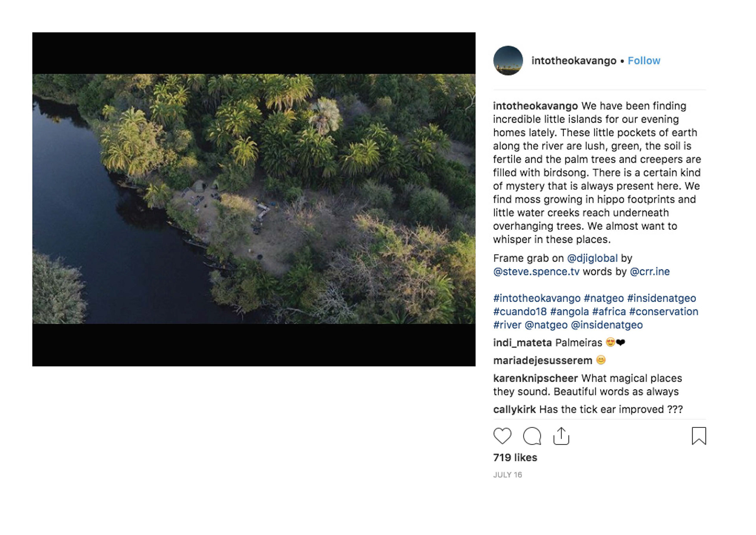
Task: Click the #conservation hashtag
Action: 663,312
